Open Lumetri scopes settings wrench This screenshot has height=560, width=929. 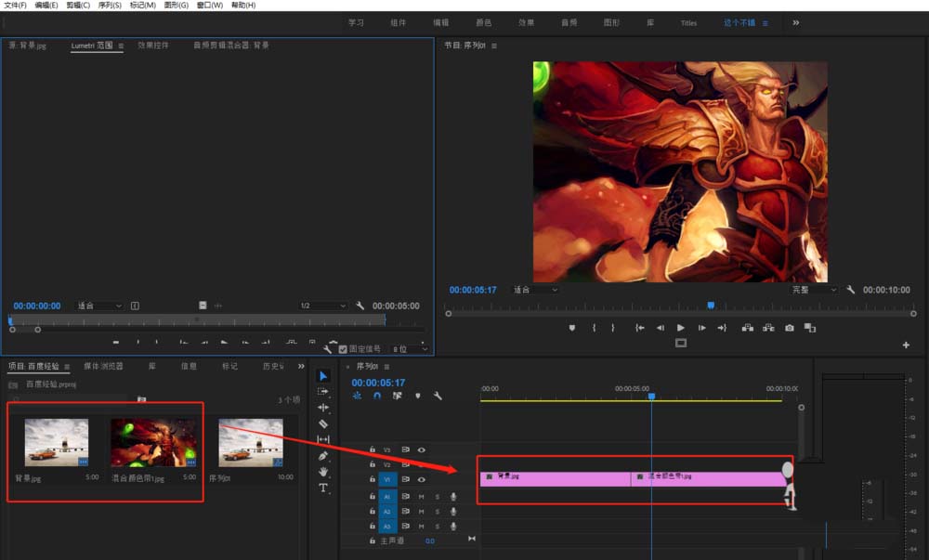coord(328,349)
